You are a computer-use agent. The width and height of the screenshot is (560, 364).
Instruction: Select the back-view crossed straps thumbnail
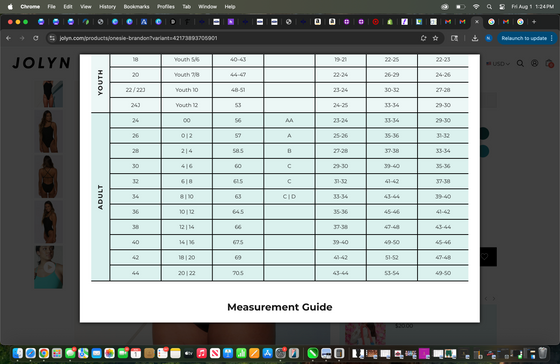click(49, 177)
